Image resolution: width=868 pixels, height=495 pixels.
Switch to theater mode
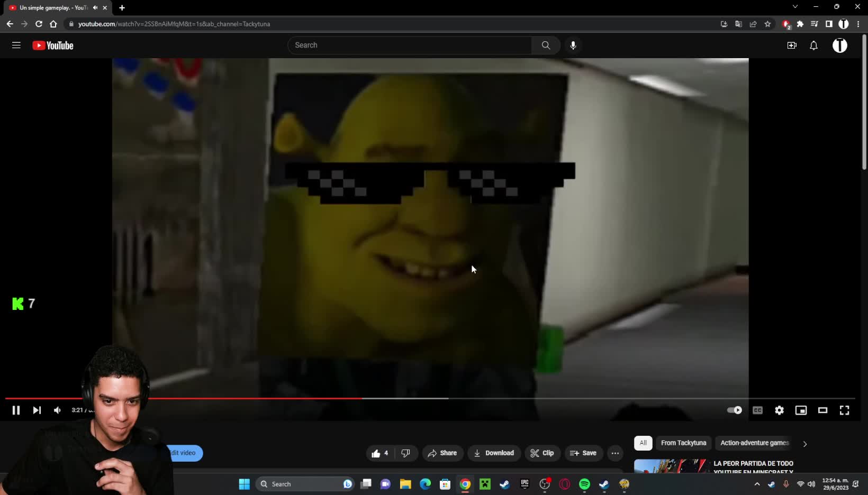tap(822, 410)
